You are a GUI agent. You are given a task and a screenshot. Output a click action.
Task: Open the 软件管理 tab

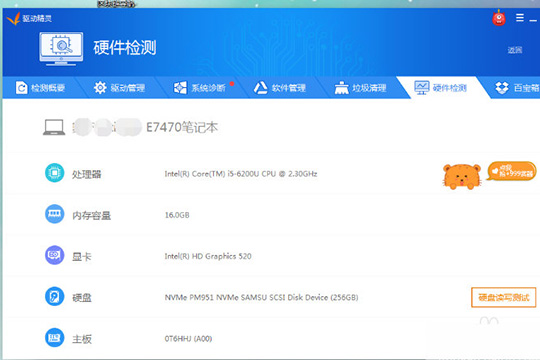pos(280,88)
